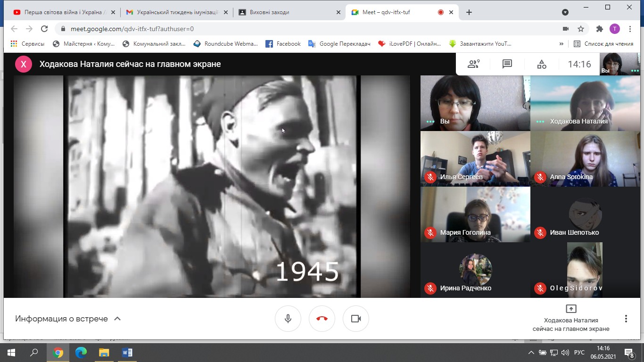Viewport: 644px width, 362px height.
Task: Reload the page with refresh icon
Action: pyautogui.click(x=44, y=29)
